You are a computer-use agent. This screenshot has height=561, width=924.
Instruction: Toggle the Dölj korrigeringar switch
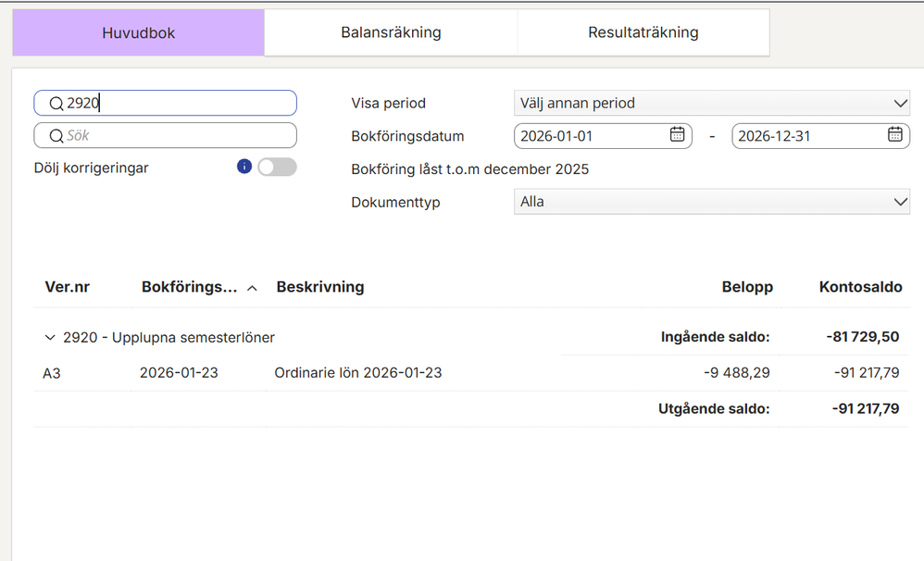point(277,167)
